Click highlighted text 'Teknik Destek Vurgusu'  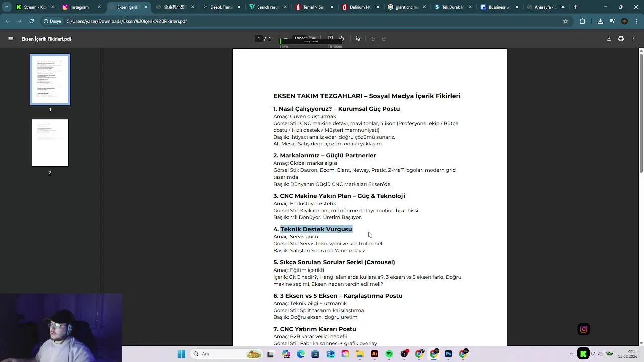pyautogui.click(x=316, y=229)
